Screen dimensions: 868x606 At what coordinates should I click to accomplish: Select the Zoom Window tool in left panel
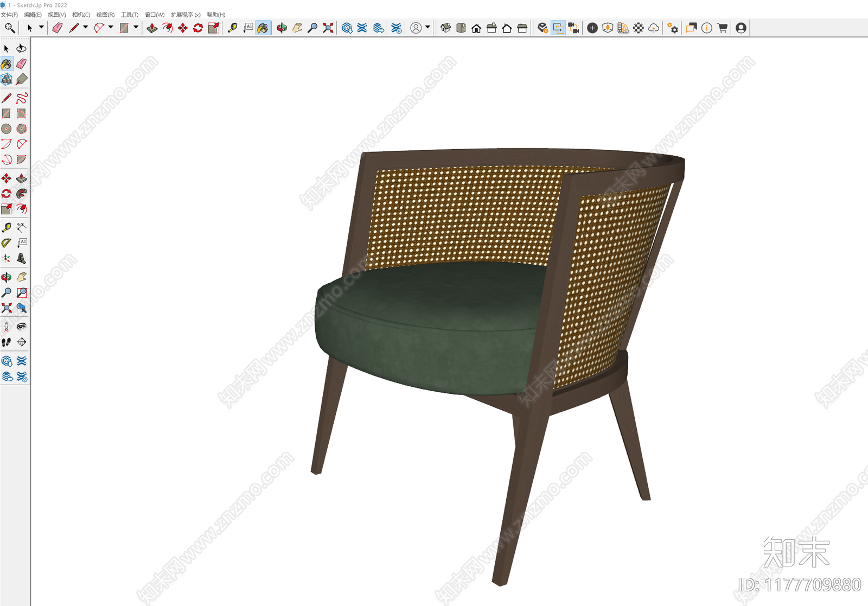pyautogui.click(x=21, y=292)
